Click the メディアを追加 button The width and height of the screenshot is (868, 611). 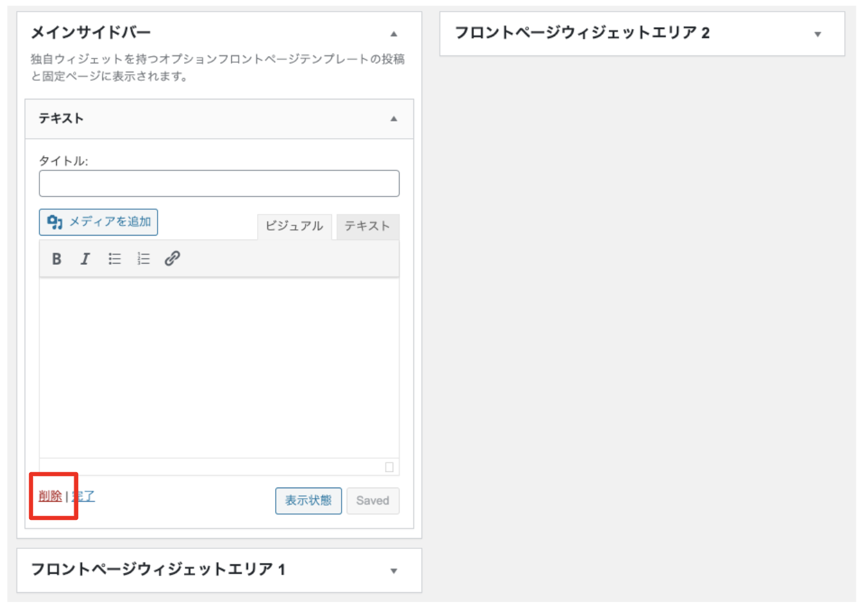point(99,222)
